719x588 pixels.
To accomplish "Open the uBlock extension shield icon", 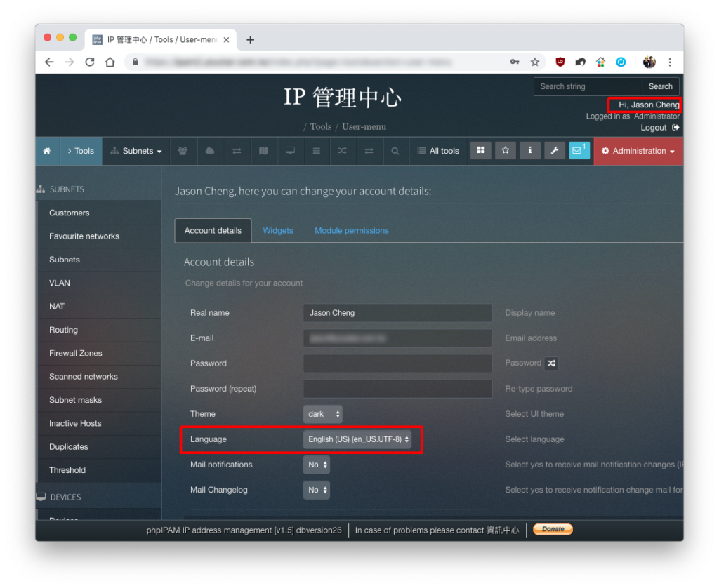I will pos(560,62).
